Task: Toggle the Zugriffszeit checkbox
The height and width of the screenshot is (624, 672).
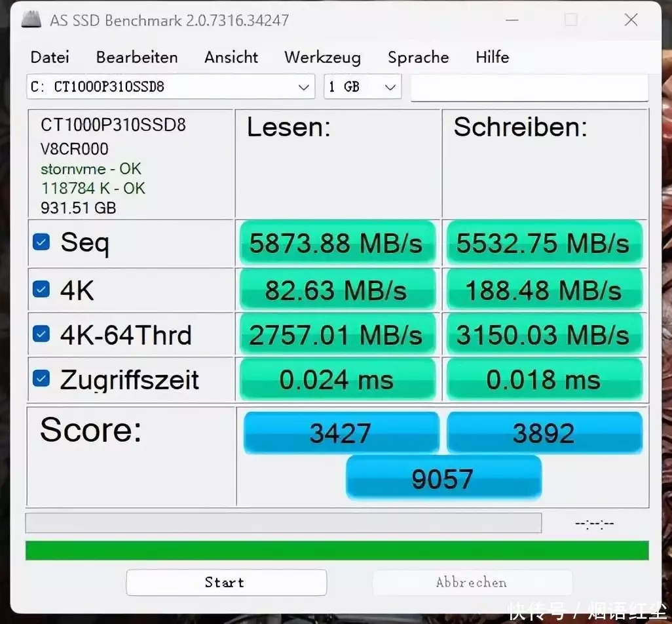Action: click(x=41, y=379)
